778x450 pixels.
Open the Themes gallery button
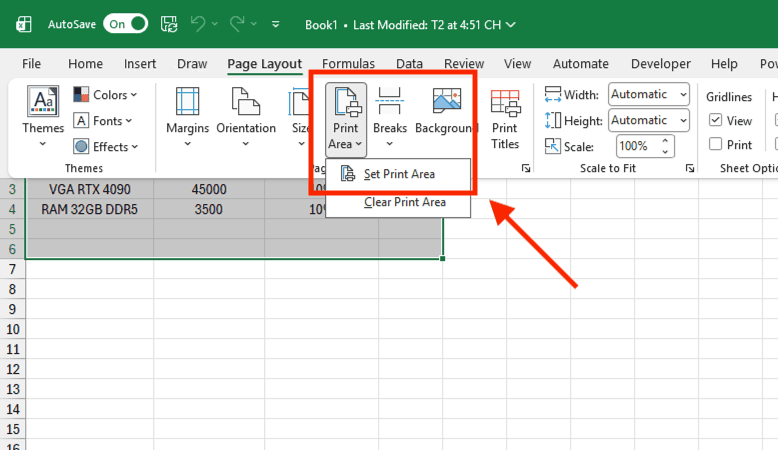43,117
